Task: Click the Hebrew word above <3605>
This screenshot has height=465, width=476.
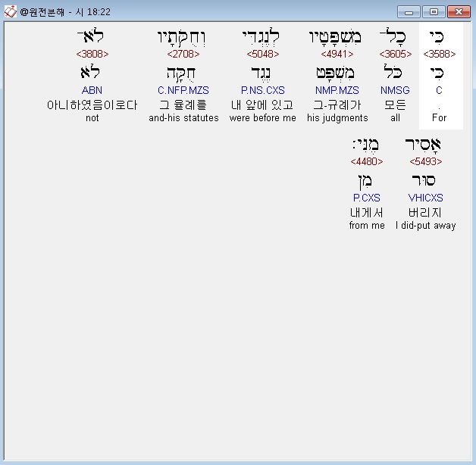Action: 393,36
